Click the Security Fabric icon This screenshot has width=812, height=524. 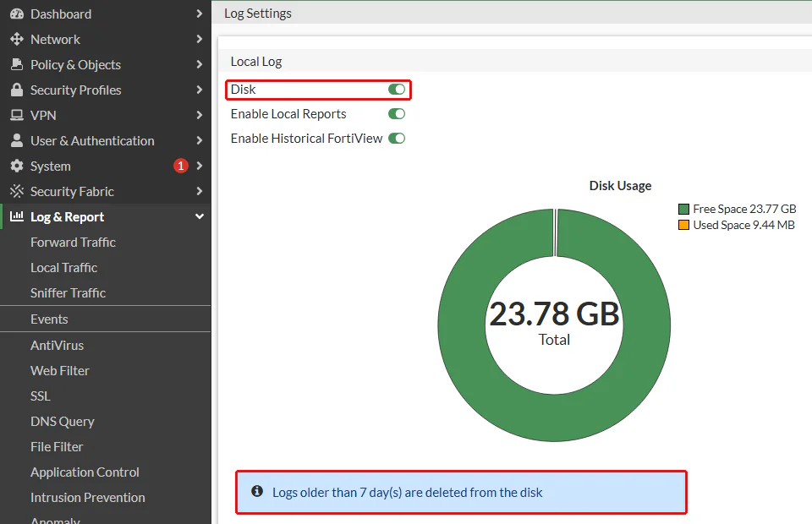click(x=17, y=191)
